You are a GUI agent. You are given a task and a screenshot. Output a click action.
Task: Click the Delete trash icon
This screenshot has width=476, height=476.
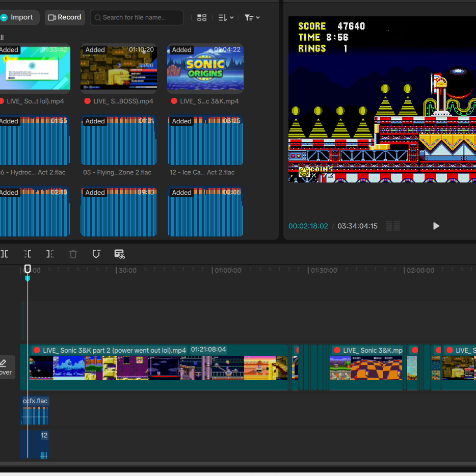click(x=73, y=254)
